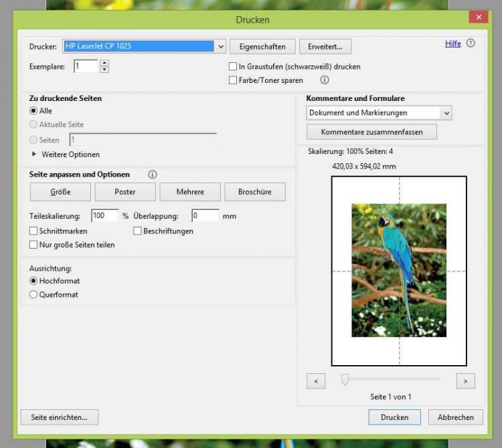Open the Drucker printer dropdown

pos(221,47)
